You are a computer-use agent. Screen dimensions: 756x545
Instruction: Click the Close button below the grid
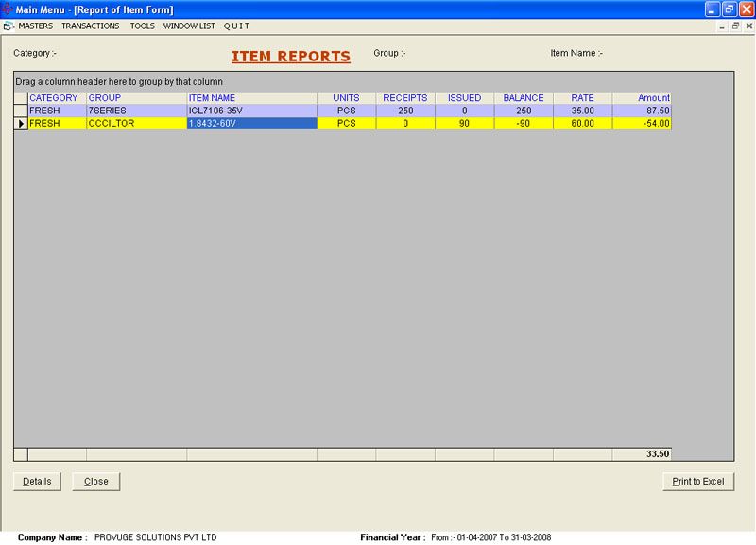coord(96,482)
